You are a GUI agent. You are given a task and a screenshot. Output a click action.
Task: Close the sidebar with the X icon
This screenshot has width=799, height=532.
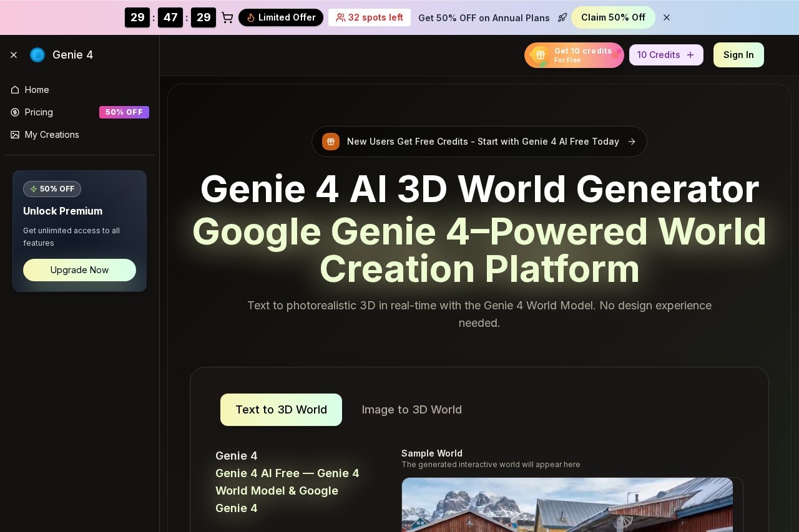14,55
